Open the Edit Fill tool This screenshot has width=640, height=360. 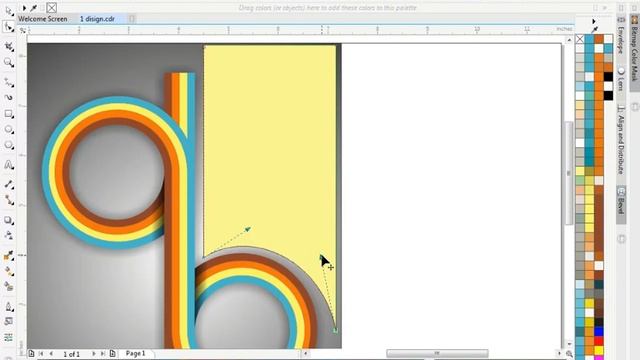click(x=9, y=322)
